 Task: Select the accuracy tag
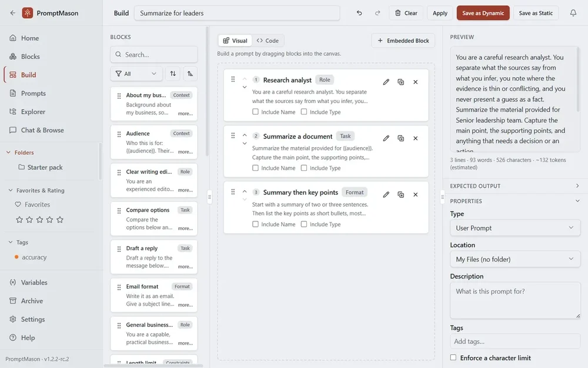pos(31,257)
